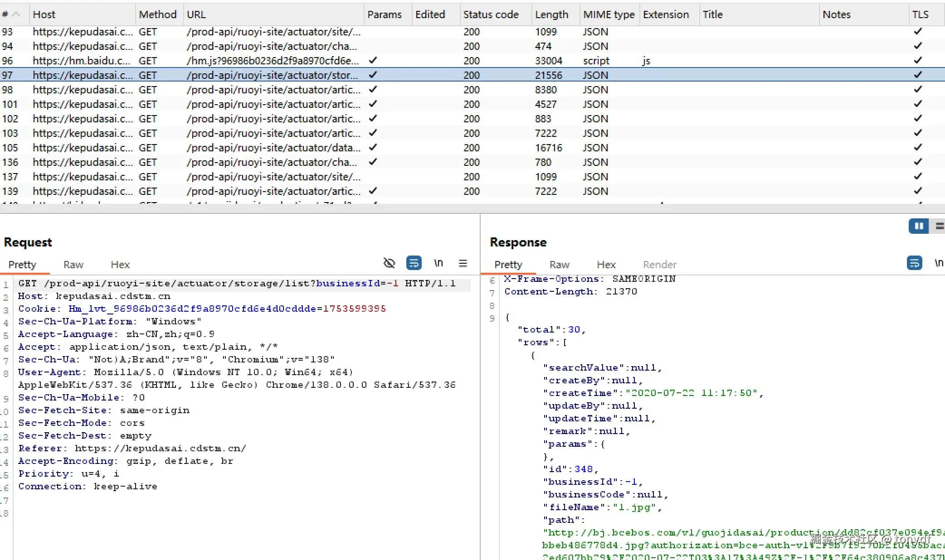This screenshot has width=945, height=560.
Task: Open request panel hamburger menu
Action: click(463, 263)
